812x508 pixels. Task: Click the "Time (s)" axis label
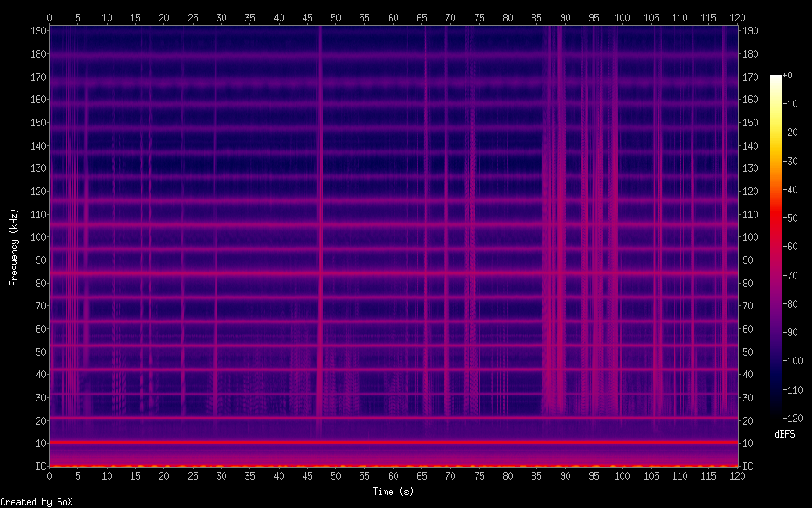pyautogui.click(x=392, y=492)
